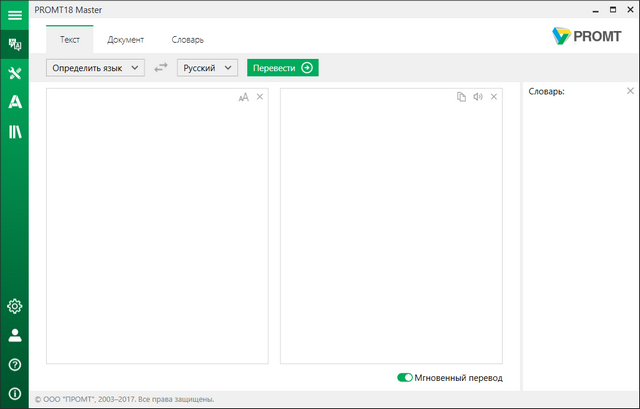Switch to the Документ tab

coord(126,40)
